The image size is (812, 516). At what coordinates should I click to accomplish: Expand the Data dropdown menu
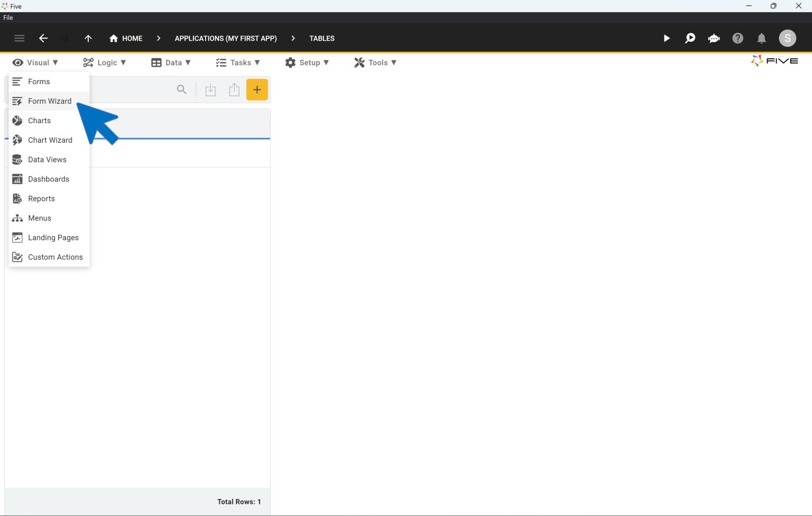coord(171,62)
